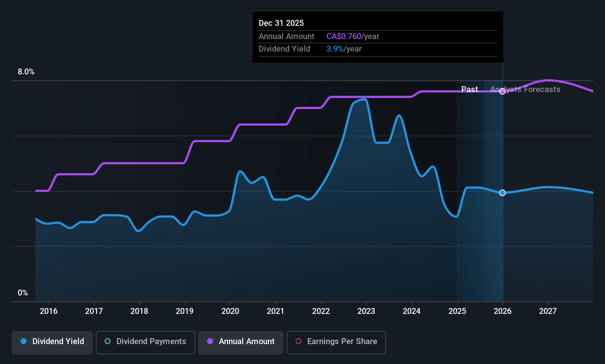Viewport: 605px width, 364px height.
Task: Click the 2024 x-axis label
Action: [412, 311]
